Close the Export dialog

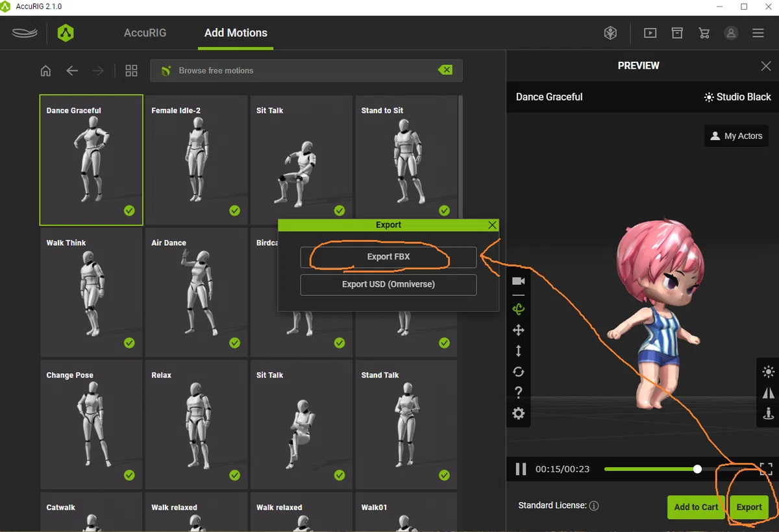(493, 225)
